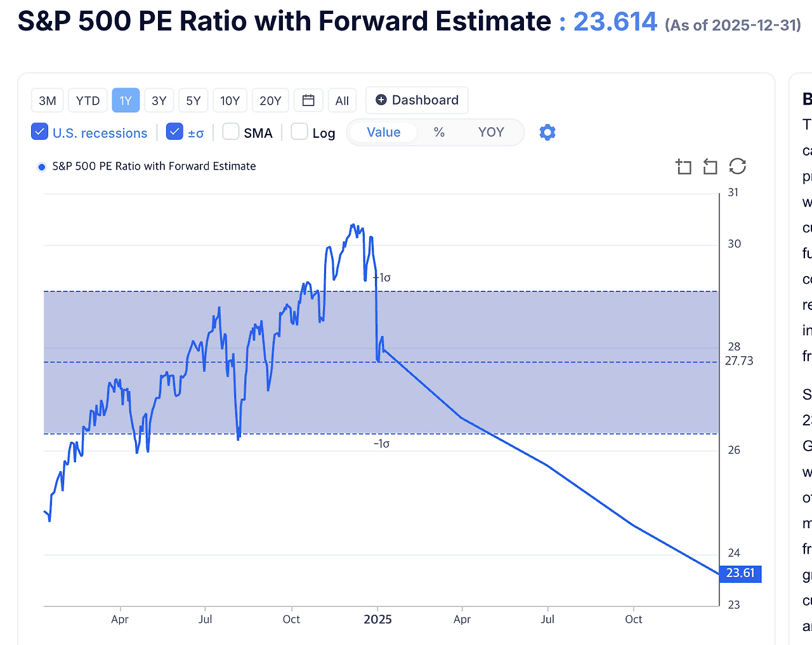Enable logarithmic scale with the Log checkbox
The image size is (812, 645).
click(x=298, y=132)
